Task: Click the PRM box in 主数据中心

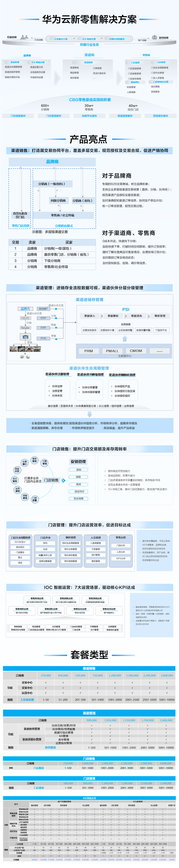Action: coord(89,351)
